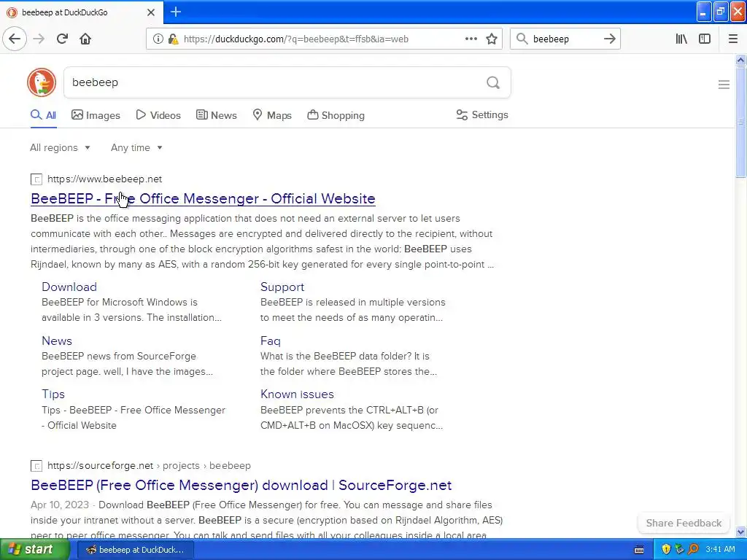Bookmark this page with the star icon
Screen dimensions: 747x560
tap(492, 39)
